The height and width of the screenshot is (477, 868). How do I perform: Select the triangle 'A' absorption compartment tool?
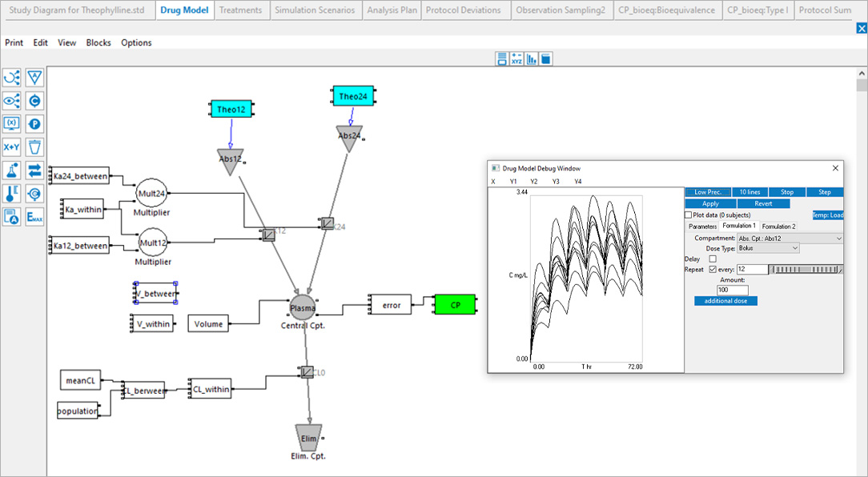35,78
